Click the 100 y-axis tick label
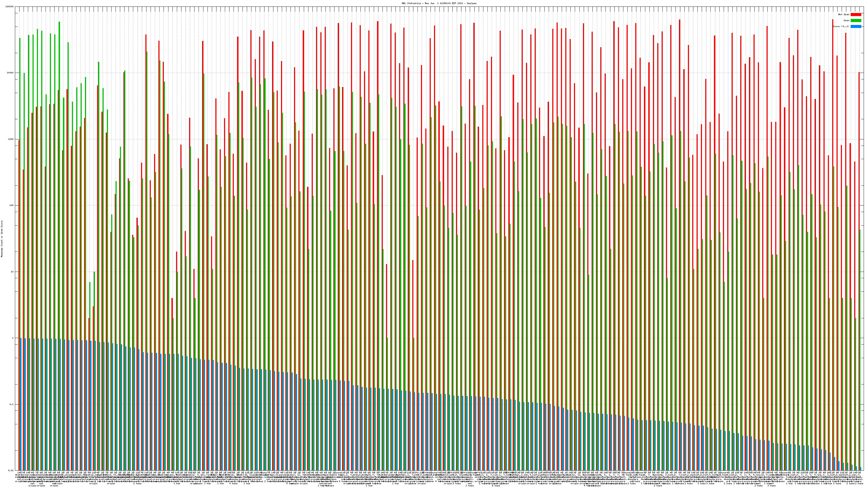Viewport: 868px width, 488px height. pos(12,206)
